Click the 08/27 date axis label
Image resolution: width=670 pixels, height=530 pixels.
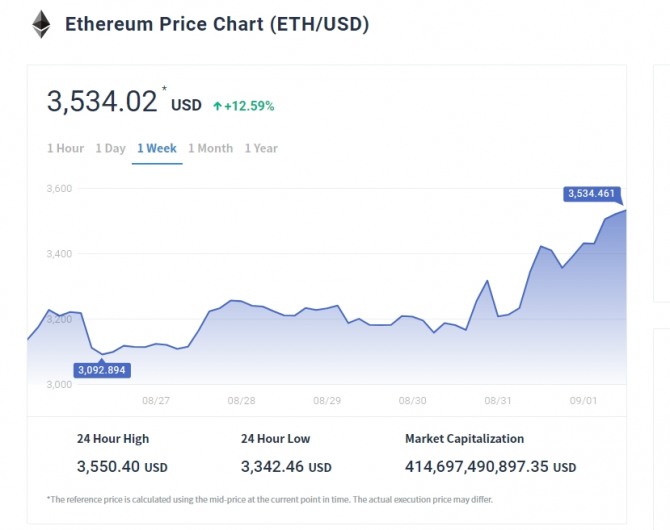pyautogui.click(x=156, y=400)
